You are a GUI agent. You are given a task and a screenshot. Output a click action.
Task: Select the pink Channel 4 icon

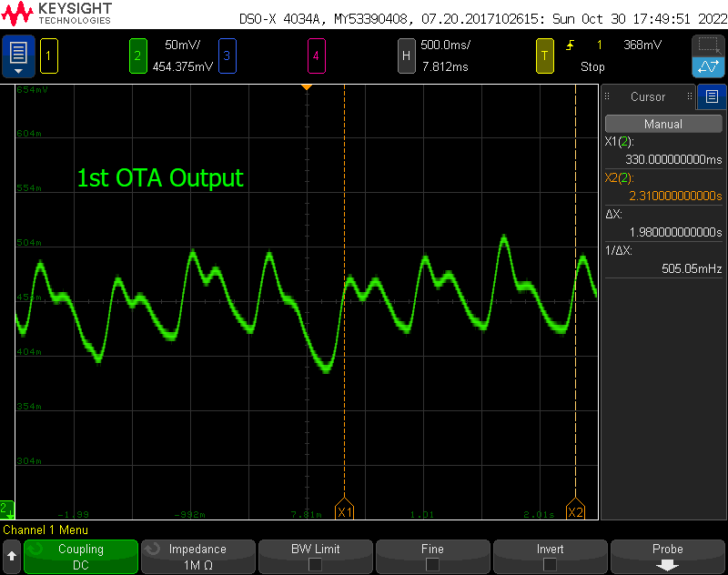(x=317, y=55)
